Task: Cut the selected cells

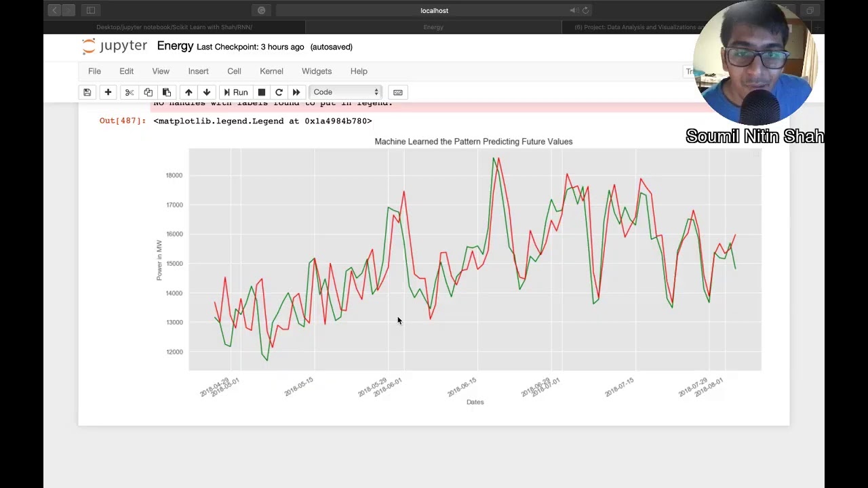Action: coord(130,92)
